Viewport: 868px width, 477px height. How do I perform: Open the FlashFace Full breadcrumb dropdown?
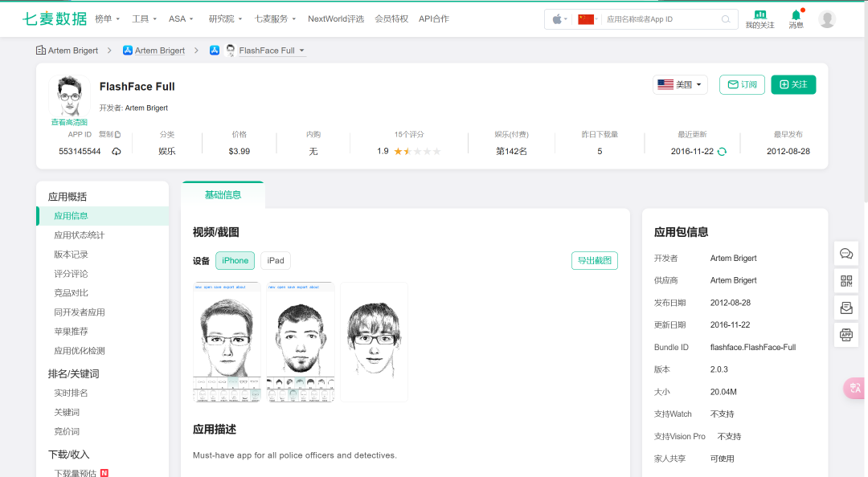pyautogui.click(x=272, y=51)
